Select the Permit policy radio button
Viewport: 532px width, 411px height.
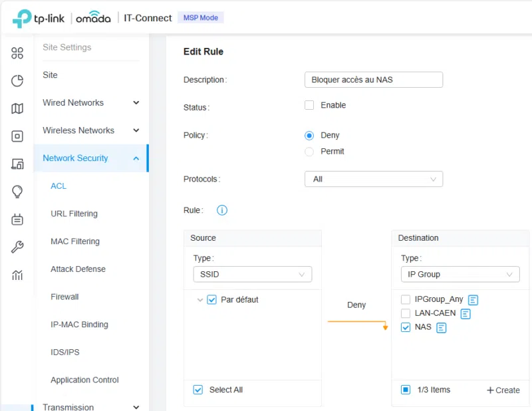(309, 152)
